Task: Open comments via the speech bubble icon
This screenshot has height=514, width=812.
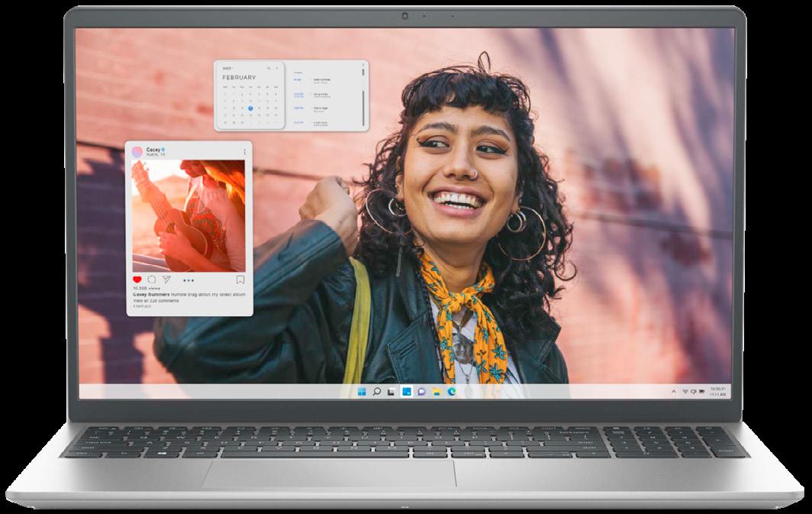Action: click(152, 280)
